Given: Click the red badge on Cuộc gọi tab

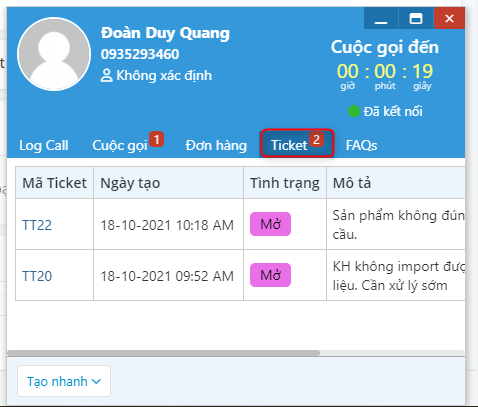Looking at the screenshot, I should [x=156, y=139].
